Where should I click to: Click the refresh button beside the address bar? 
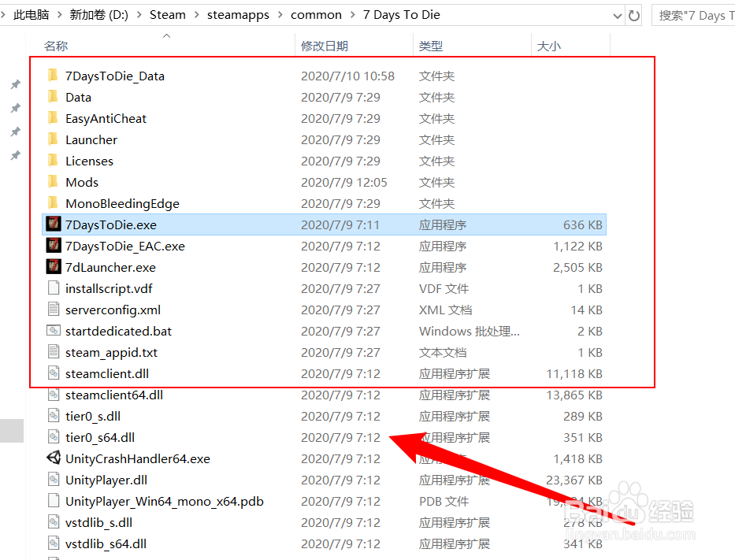click(x=633, y=16)
